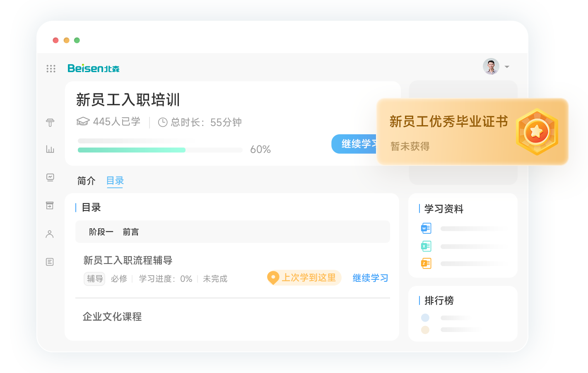
Task: Expand the user account dropdown arrow
Action: point(507,67)
